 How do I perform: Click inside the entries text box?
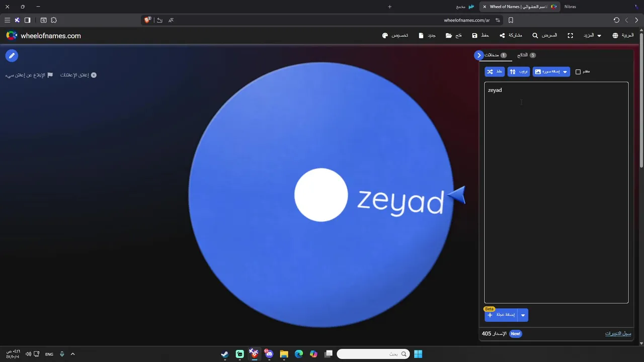coord(556,193)
